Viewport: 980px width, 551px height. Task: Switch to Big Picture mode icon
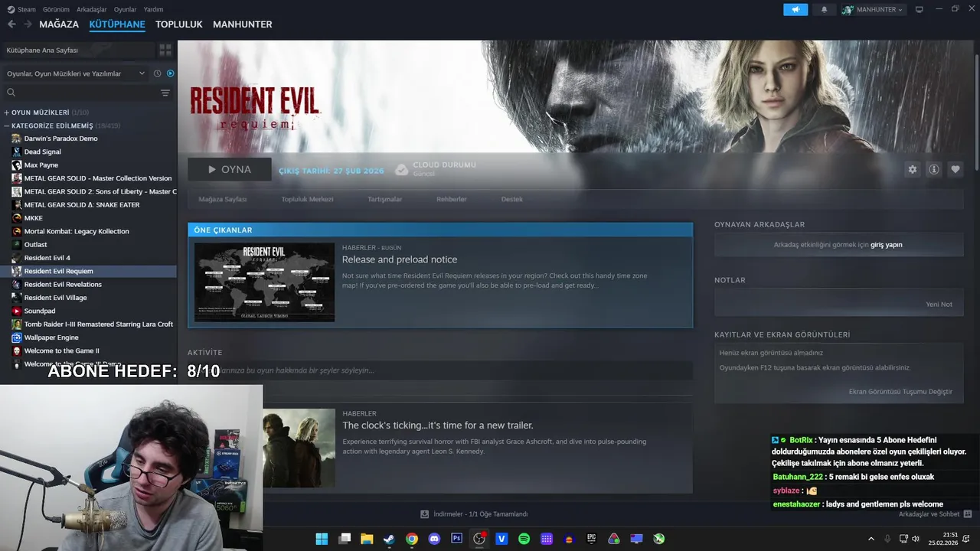tap(920, 10)
